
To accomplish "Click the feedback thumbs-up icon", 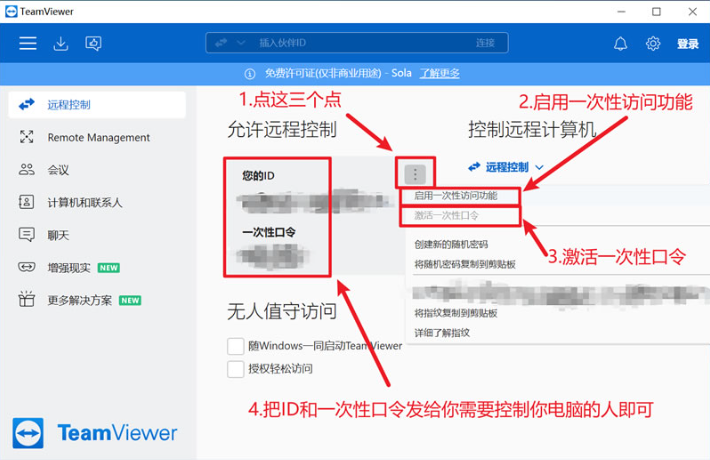I will (93, 43).
